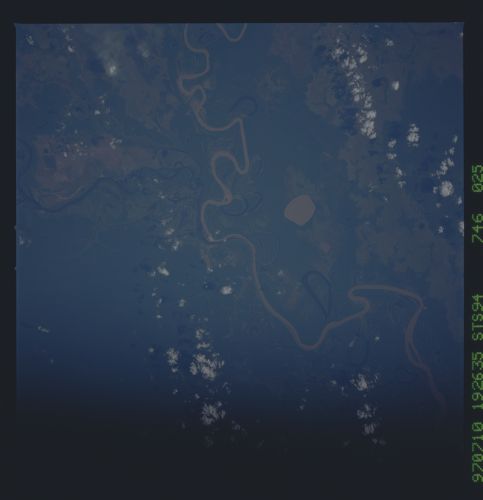Image resolution: width=483 pixels, height=500 pixels.
Task: Click the "192635" time stamp text
Action: (477, 381)
